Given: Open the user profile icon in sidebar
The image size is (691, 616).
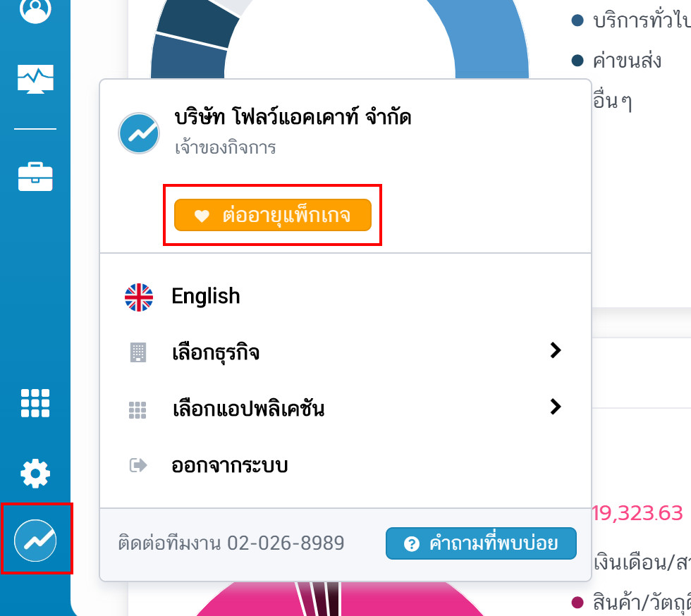Looking at the screenshot, I should point(35,9).
